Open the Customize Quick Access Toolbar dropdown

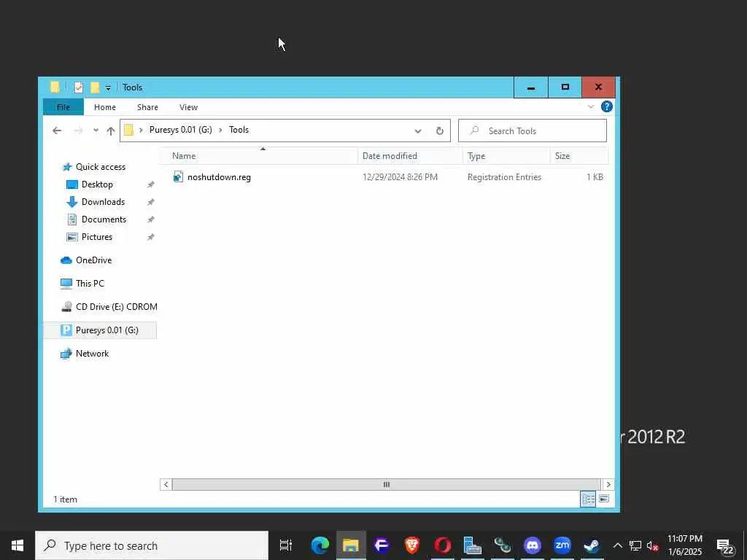[108, 87]
